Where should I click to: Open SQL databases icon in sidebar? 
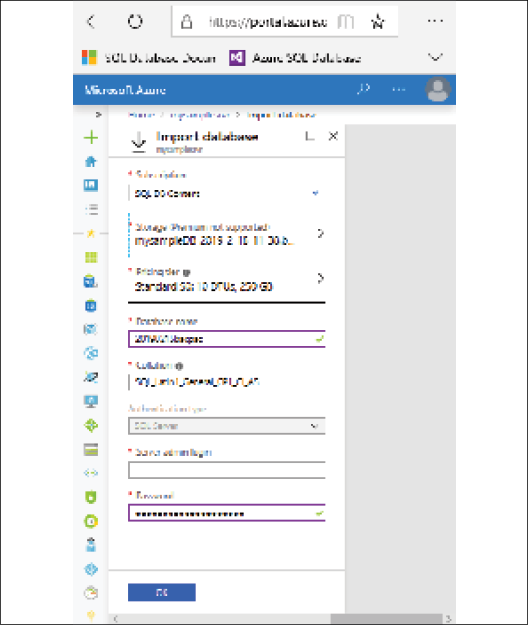pyautogui.click(x=91, y=281)
